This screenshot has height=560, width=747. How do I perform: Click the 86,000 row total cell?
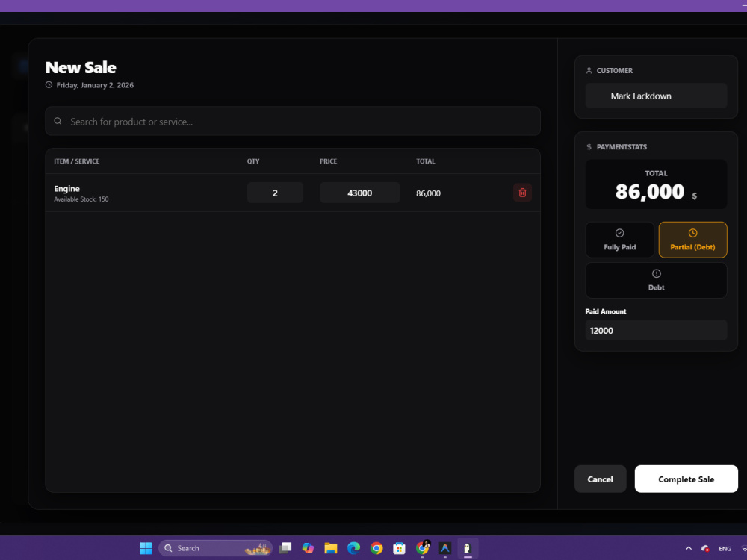(x=428, y=193)
